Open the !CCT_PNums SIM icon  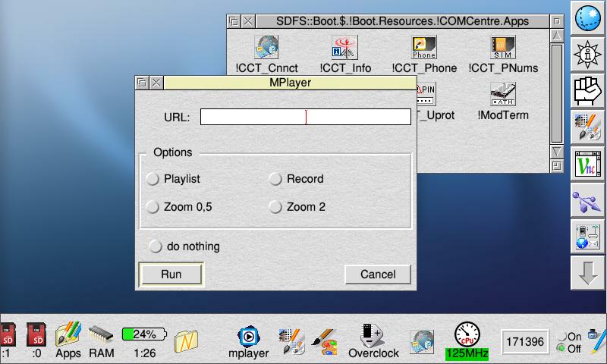tap(503, 48)
